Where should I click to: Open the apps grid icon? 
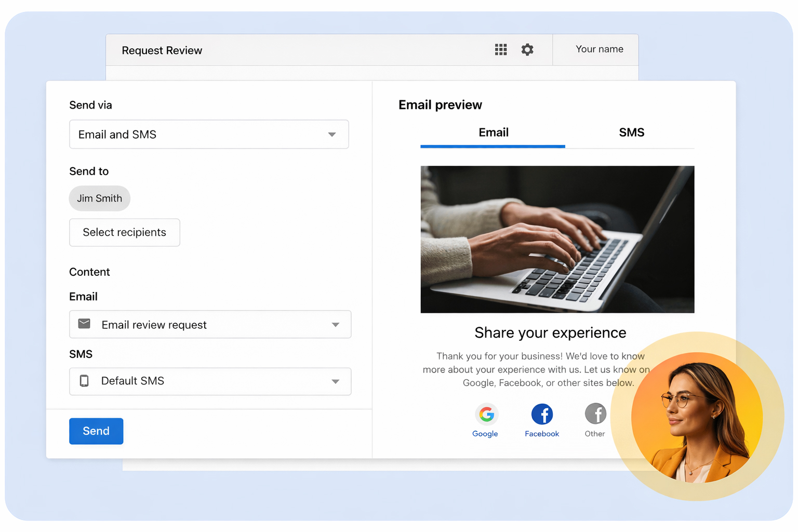point(500,49)
